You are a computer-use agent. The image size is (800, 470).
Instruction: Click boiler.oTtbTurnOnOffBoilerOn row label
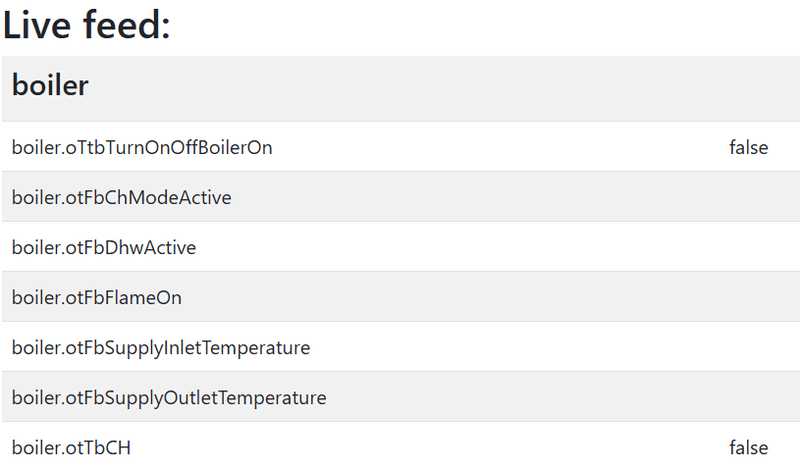tap(142, 147)
